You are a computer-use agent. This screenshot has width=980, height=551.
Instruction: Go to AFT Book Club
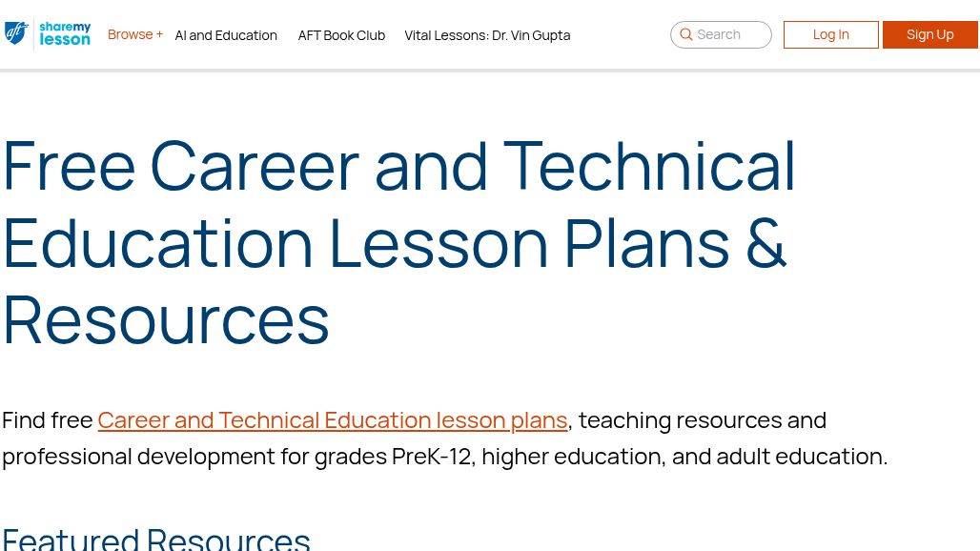coord(341,35)
